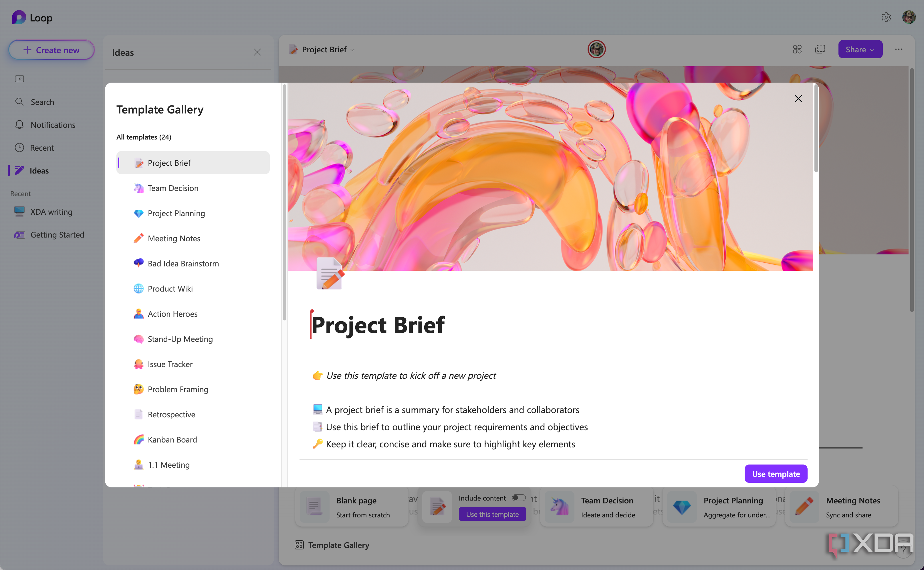Select the Blank page card

point(352,507)
